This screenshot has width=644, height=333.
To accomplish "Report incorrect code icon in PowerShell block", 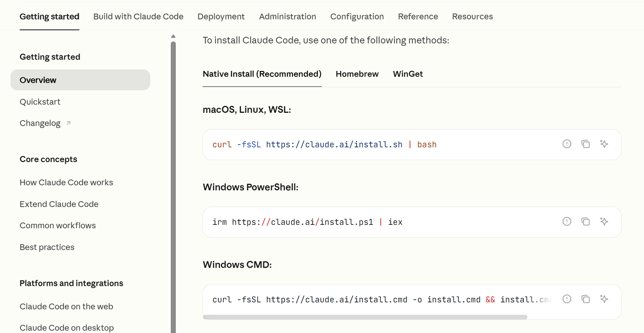I will coord(567,222).
